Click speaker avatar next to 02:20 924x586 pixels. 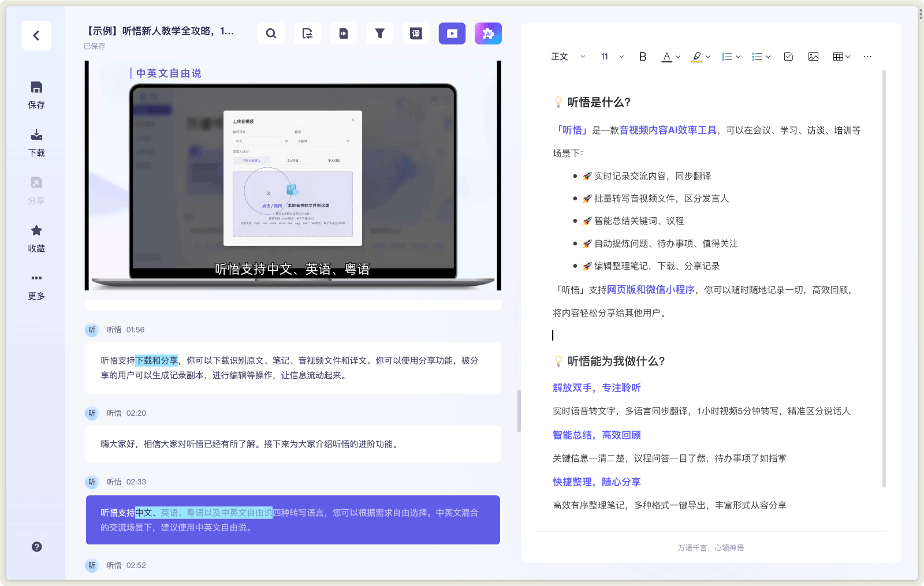click(92, 413)
